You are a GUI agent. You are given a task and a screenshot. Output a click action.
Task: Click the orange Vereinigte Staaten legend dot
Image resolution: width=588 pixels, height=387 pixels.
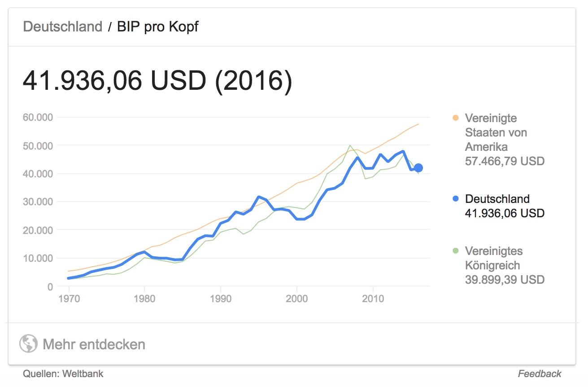pos(456,118)
